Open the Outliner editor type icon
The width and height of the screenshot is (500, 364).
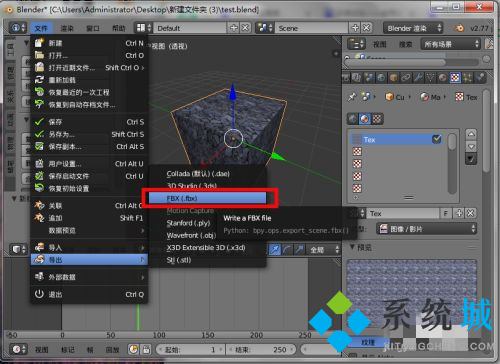[x=356, y=44]
